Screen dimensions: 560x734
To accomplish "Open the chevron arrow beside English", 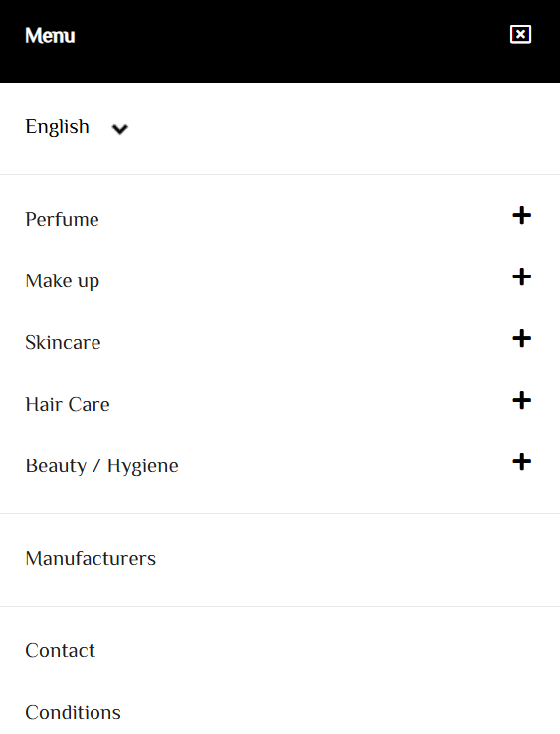I will click(x=120, y=129).
